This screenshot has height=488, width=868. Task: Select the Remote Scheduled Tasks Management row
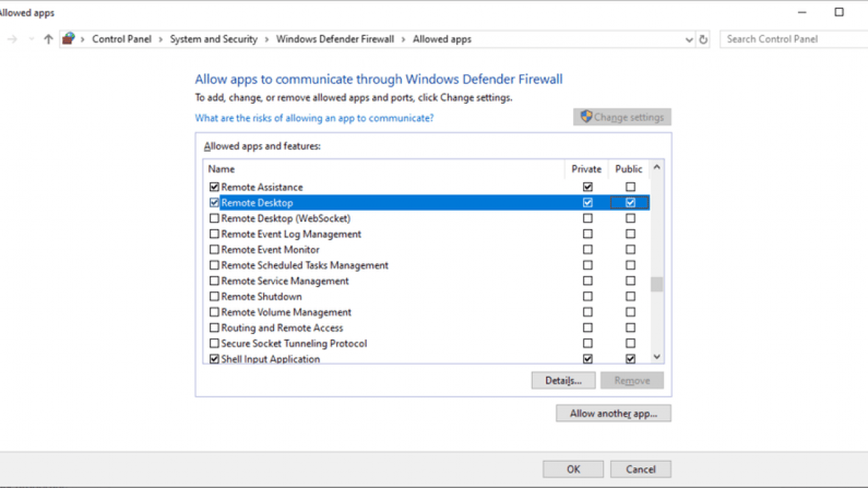427,265
